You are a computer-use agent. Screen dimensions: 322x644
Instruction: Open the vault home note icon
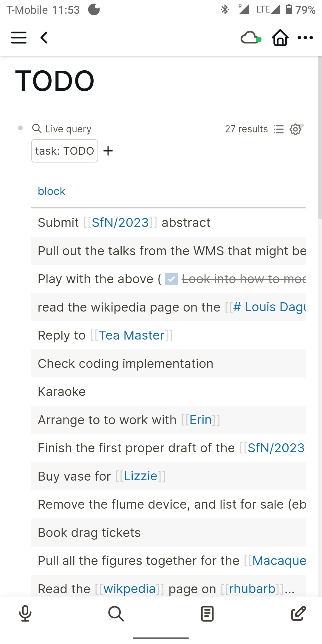pos(280,38)
